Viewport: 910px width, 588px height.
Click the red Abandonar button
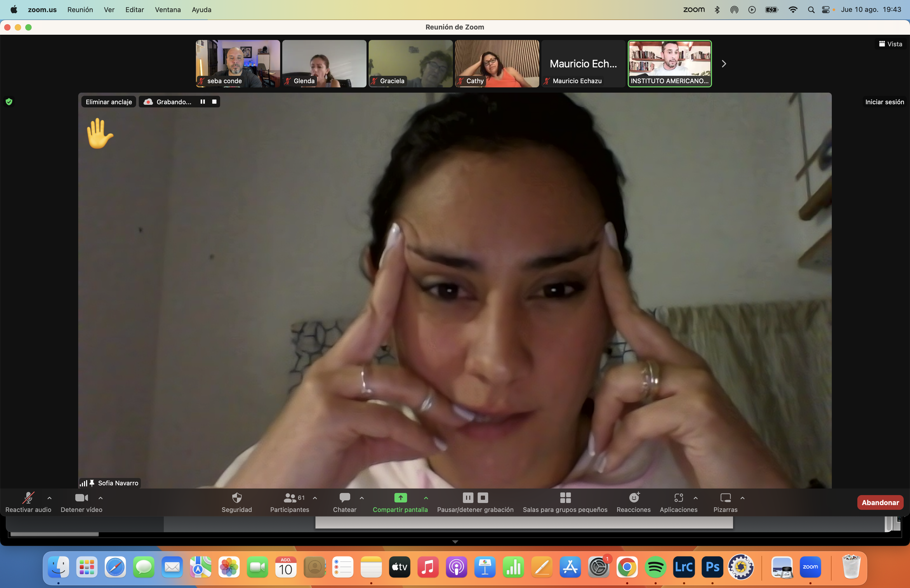pyautogui.click(x=880, y=502)
